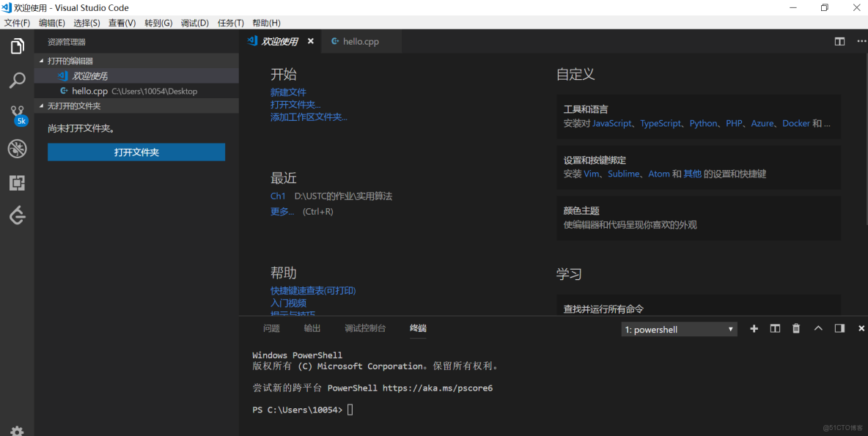Click the Python language link
This screenshot has width=868, height=436.
(703, 123)
